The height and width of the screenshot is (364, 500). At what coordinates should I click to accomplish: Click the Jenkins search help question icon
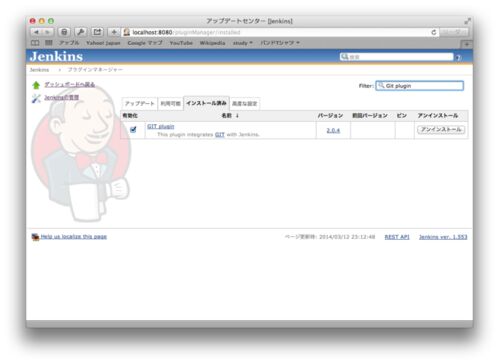point(459,57)
